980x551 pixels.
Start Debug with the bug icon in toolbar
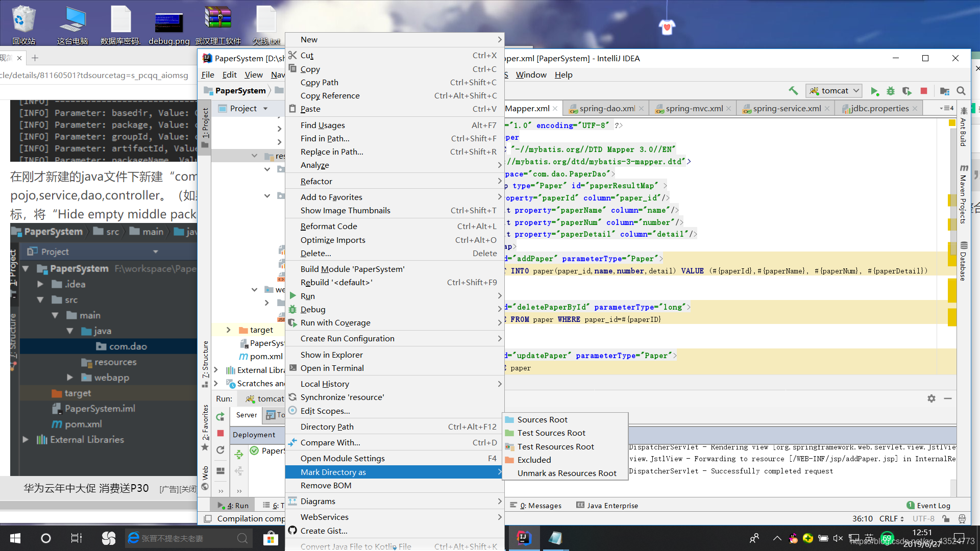[891, 91]
